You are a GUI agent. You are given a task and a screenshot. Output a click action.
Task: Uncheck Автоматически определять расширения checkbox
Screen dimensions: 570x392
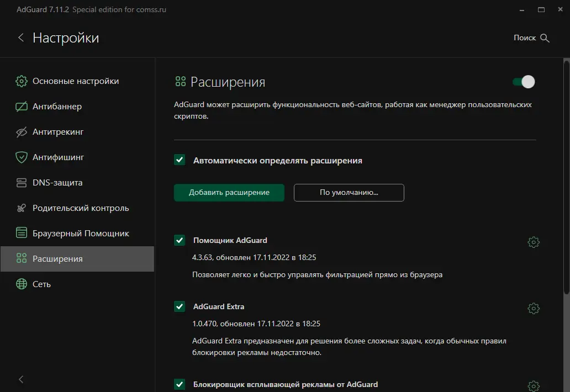click(x=180, y=160)
